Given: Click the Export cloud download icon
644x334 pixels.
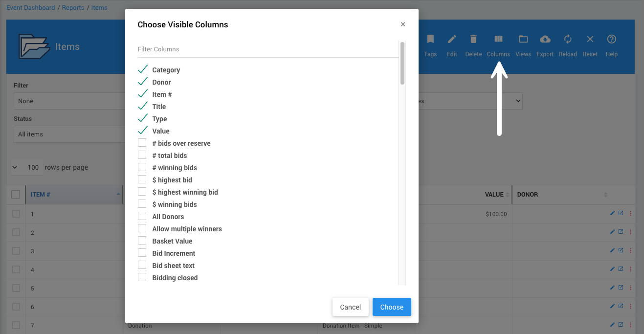Looking at the screenshot, I should [545, 39].
